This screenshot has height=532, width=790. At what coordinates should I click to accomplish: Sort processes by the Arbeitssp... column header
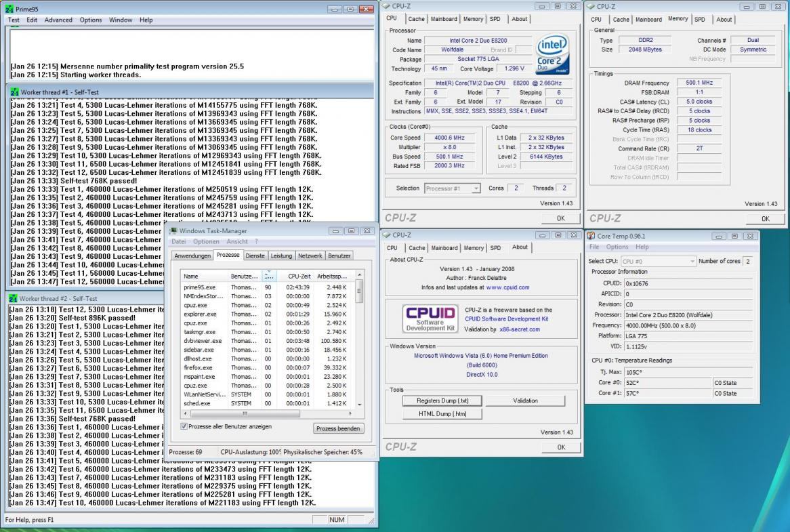coord(333,276)
